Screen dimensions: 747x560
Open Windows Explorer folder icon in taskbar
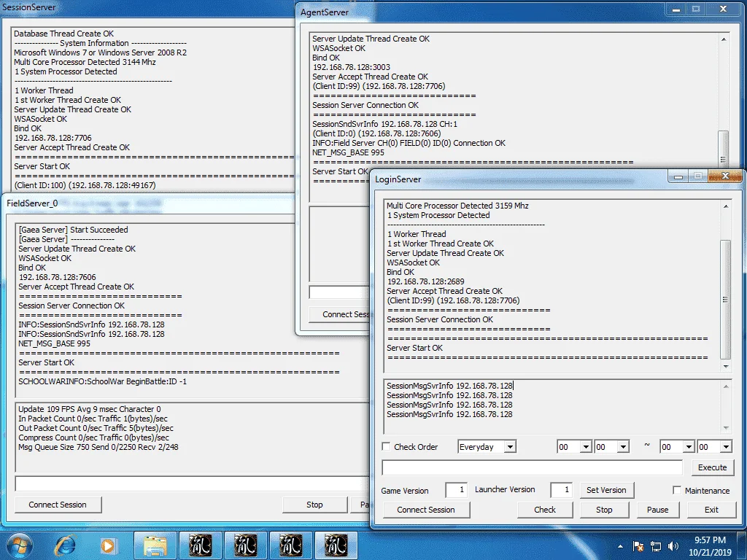click(155, 545)
